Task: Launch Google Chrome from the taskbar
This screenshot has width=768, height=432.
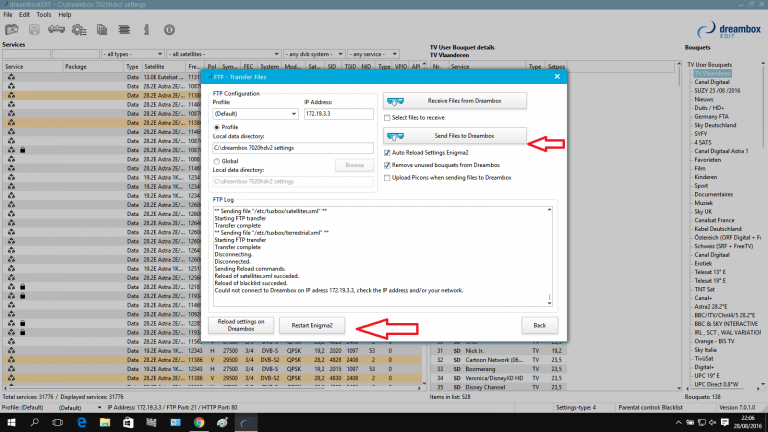Action: 199,422
